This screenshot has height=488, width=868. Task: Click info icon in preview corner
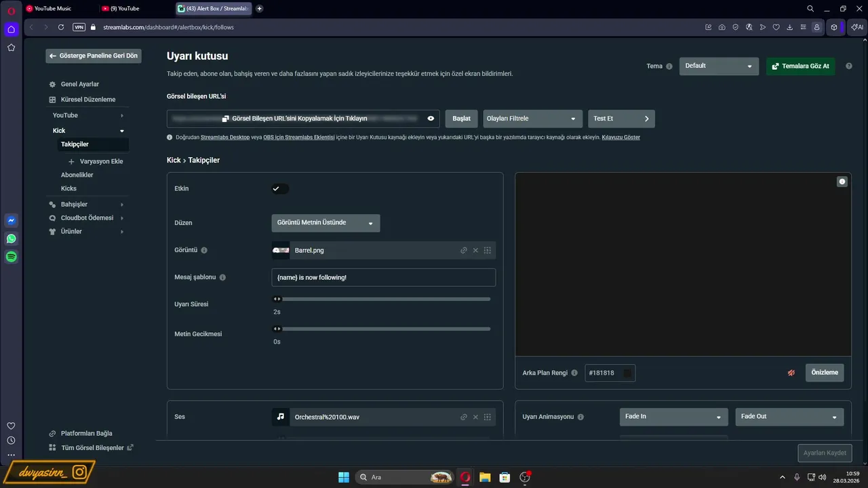pos(842,182)
